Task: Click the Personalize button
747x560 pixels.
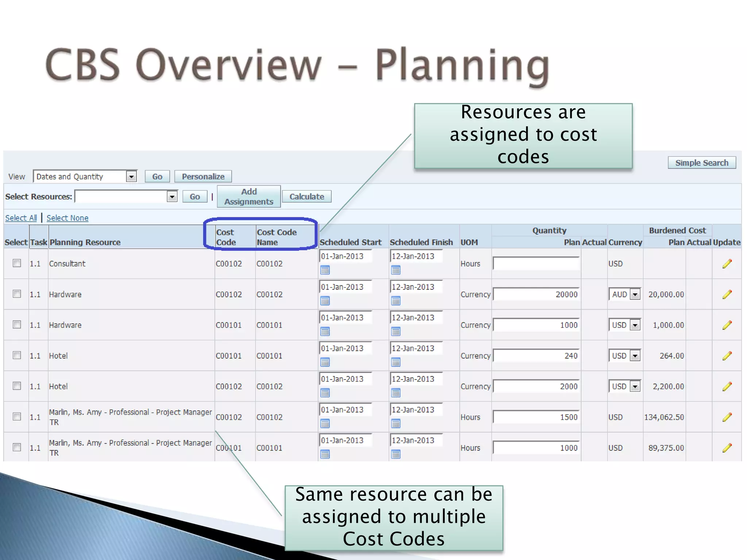Action: (x=203, y=176)
